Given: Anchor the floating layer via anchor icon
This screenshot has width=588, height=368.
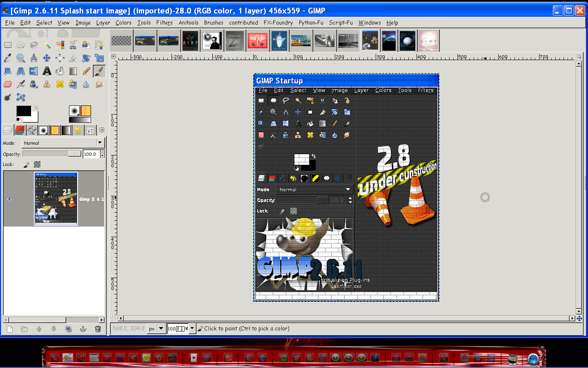Looking at the screenshot, I should (x=83, y=329).
